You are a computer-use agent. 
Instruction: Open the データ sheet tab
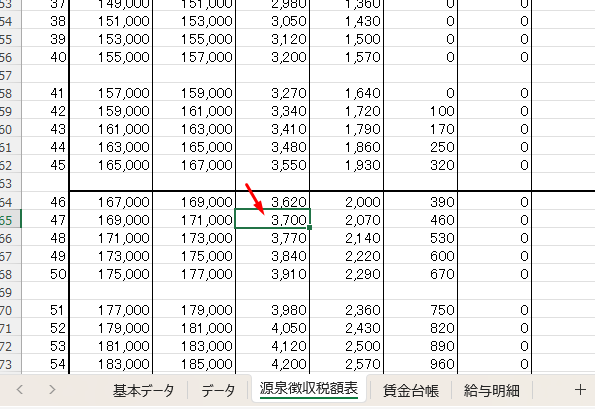pyautogui.click(x=218, y=390)
